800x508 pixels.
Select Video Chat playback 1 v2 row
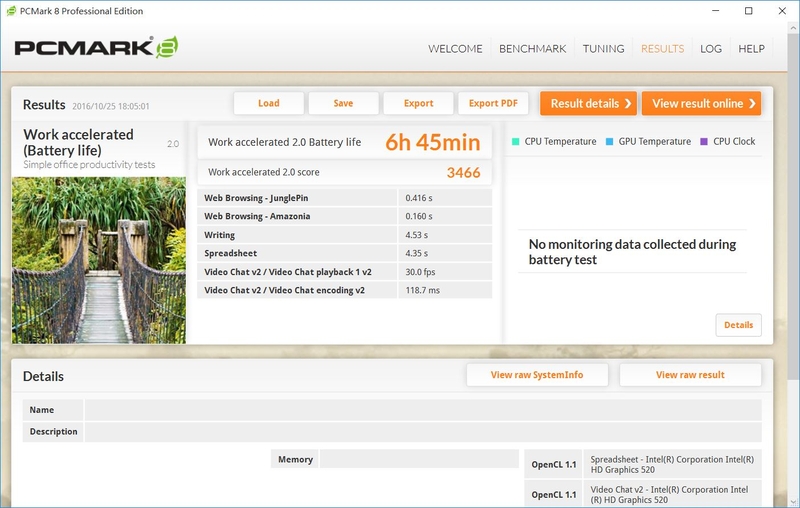pyautogui.click(x=344, y=272)
